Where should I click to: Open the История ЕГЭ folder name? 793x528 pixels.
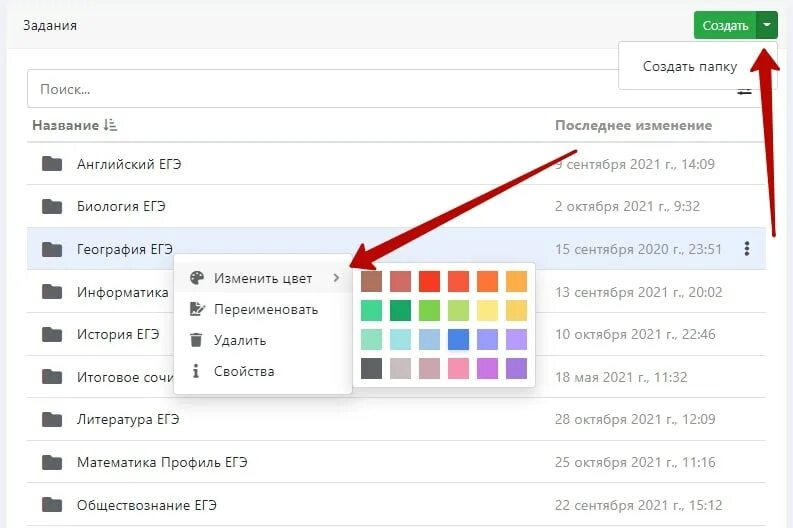[x=118, y=334]
